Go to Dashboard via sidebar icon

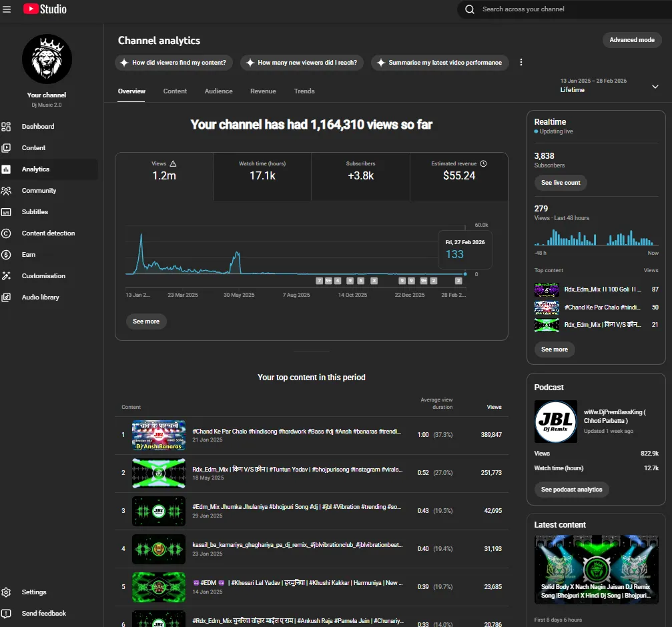click(x=6, y=126)
